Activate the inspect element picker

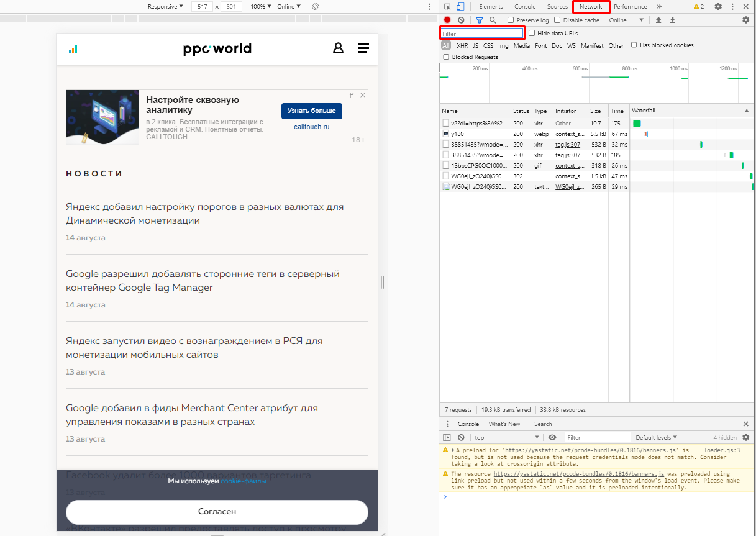point(447,7)
